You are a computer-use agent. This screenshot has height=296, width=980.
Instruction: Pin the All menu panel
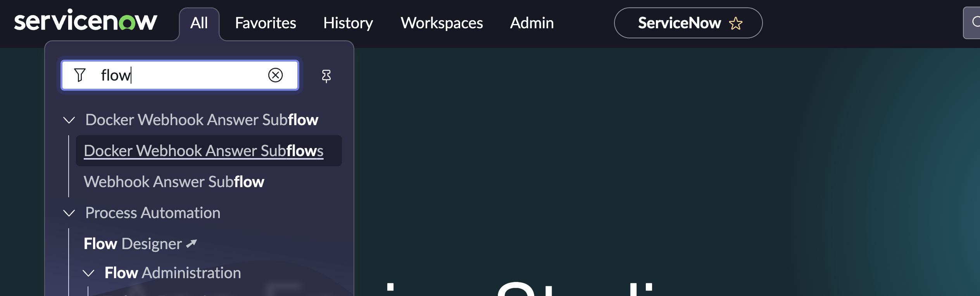pyautogui.click(x=326, y=76)
